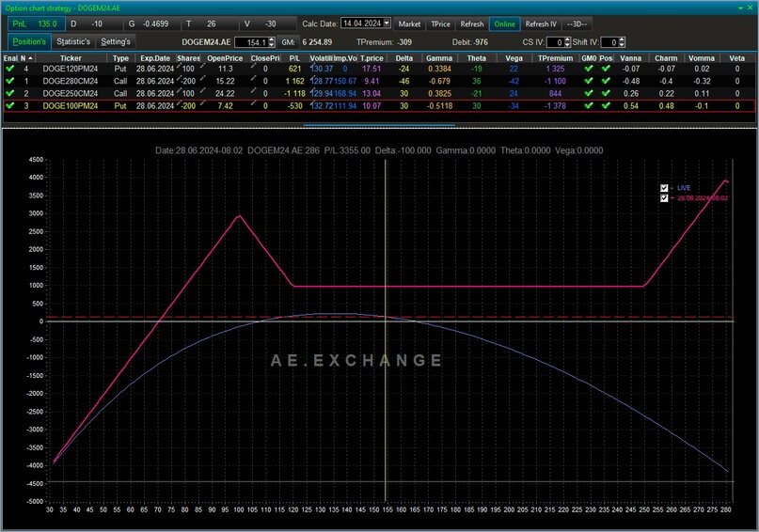Decrease Shift IV value with down arrow
The image size is (759, 532).
[x=622, y=45]
